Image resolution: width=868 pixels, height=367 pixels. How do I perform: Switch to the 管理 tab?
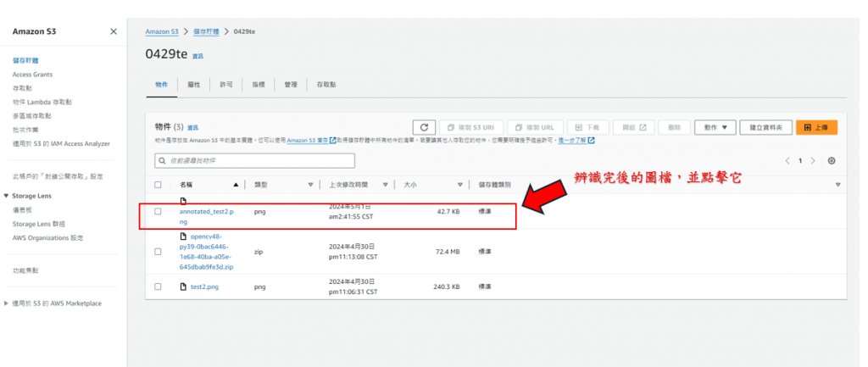click(291, 85)
